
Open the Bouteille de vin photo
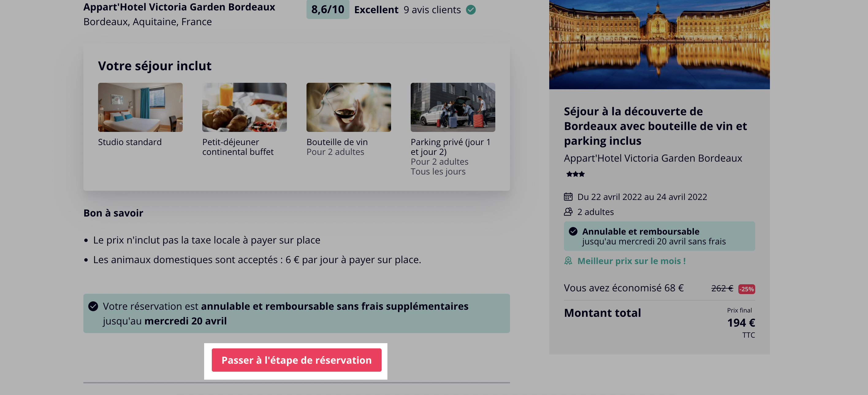pos(348,107)
